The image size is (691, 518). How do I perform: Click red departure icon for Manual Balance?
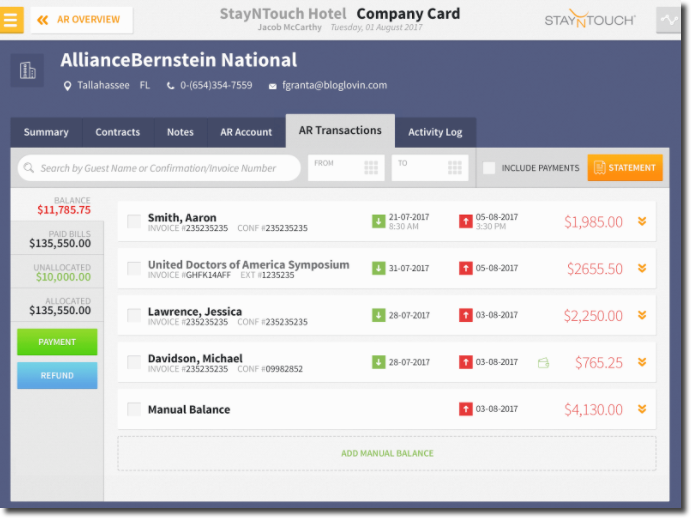466,410
